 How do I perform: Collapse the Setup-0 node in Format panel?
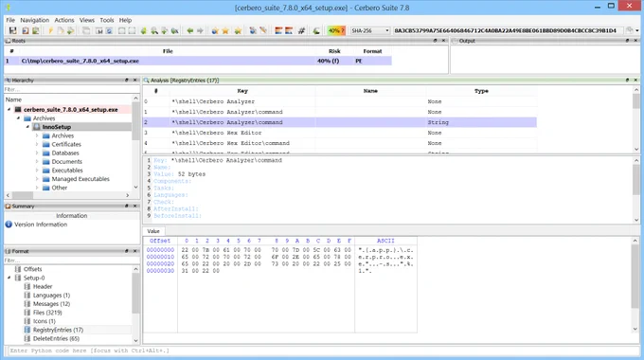9,278
